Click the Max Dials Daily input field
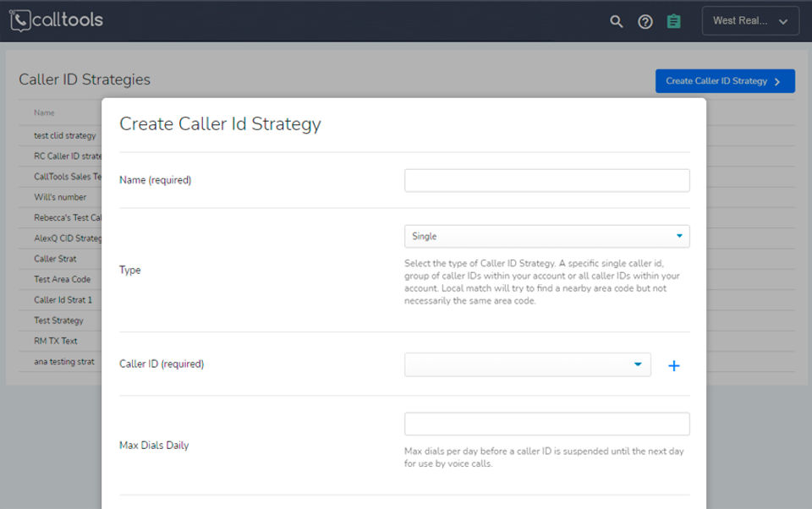 [546, 424]
